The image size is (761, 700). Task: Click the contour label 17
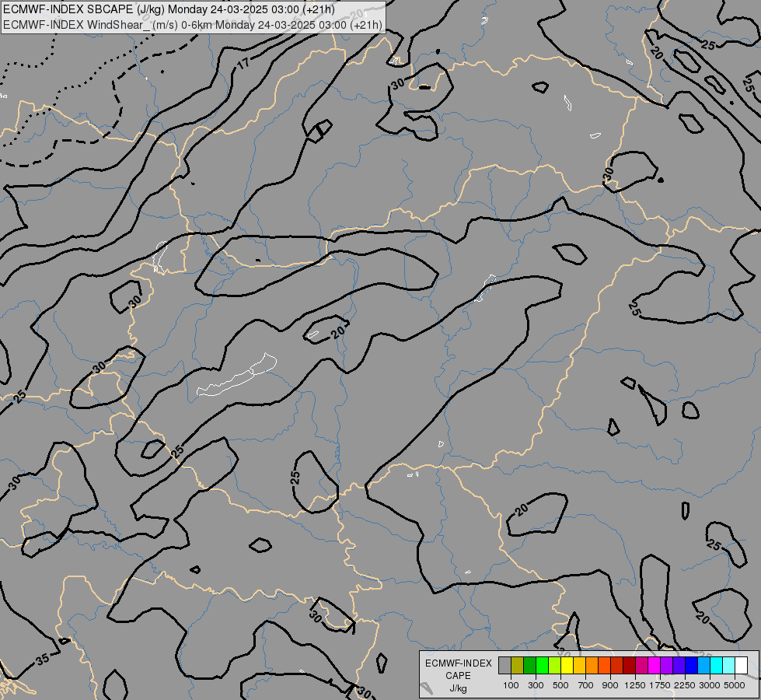point(243,63)
